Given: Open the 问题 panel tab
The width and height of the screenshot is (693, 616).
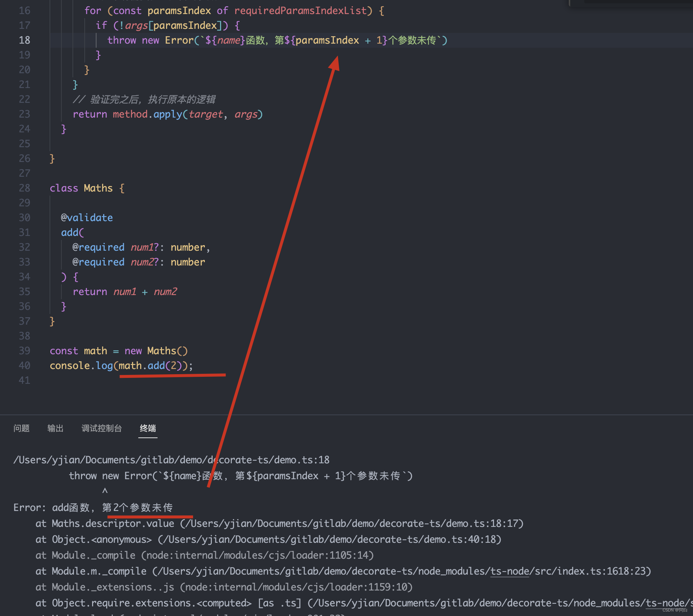Looking at the screenshot, I should point(21,428).
